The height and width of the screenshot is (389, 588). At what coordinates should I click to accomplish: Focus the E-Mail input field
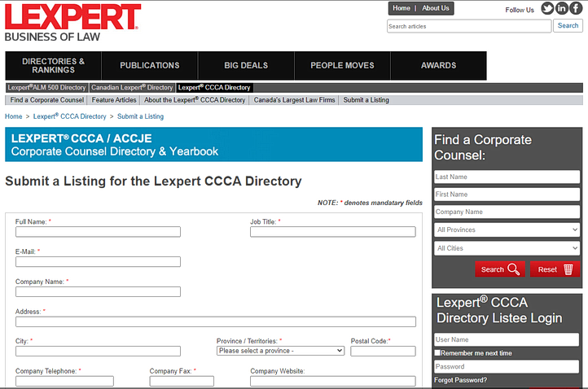(x=98, y=261)
